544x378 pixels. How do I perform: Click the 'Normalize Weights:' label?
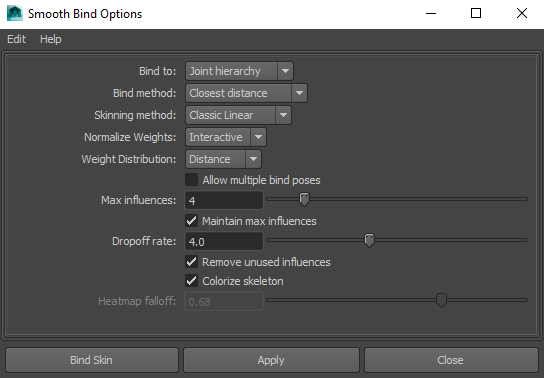(130, 137)
